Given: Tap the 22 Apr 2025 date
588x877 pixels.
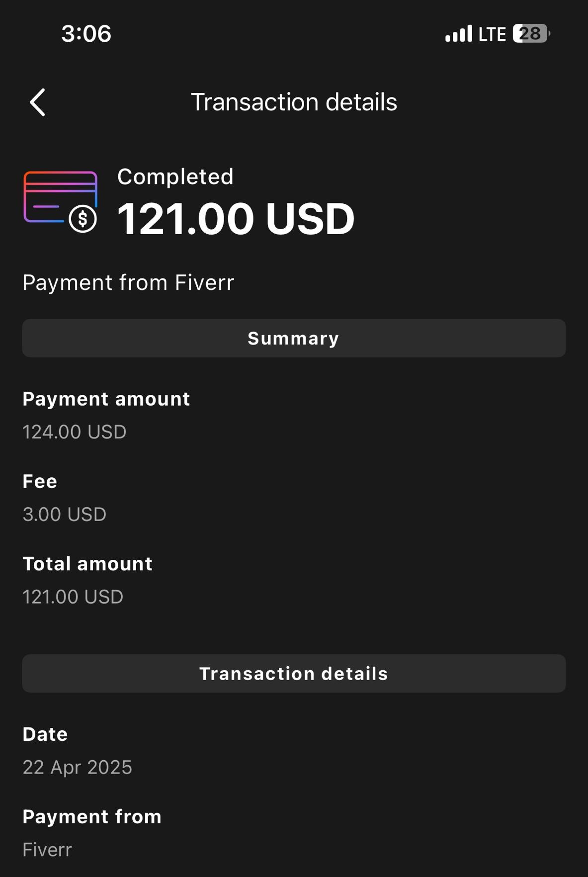Looking at the screenshot, I should point(78,767).
